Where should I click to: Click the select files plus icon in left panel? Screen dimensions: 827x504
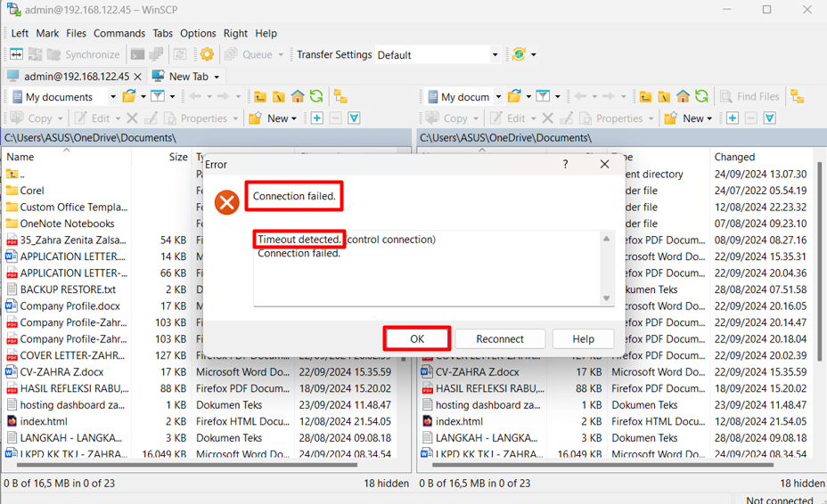pos(316,118)
